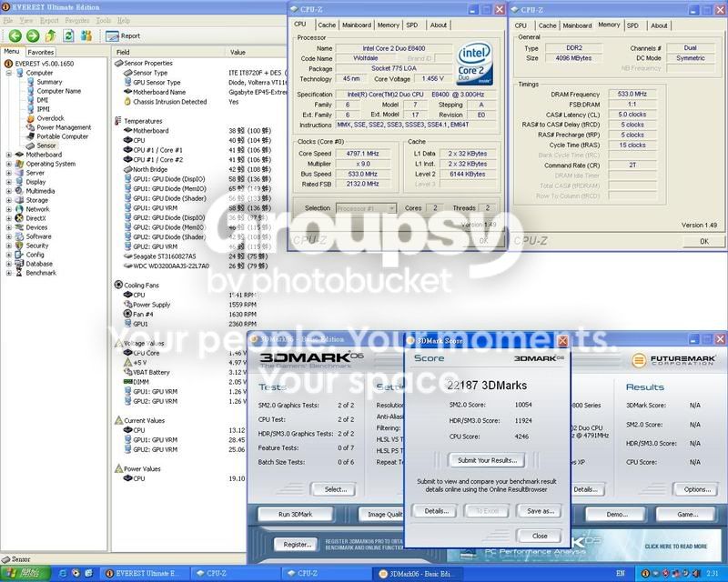Switch to SPD tab in right CPU-Z window
728x582 pixels.
pyautogui.click(x=632, y=25)
